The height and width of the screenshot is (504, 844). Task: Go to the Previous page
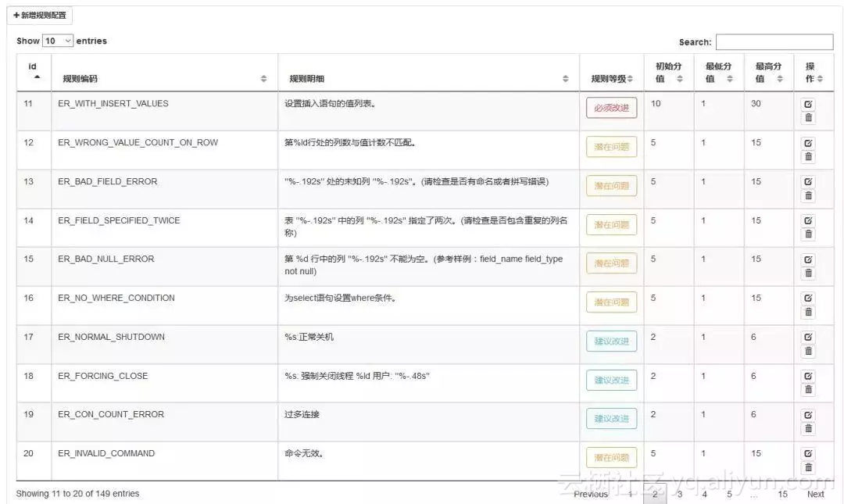coord(591,494)
